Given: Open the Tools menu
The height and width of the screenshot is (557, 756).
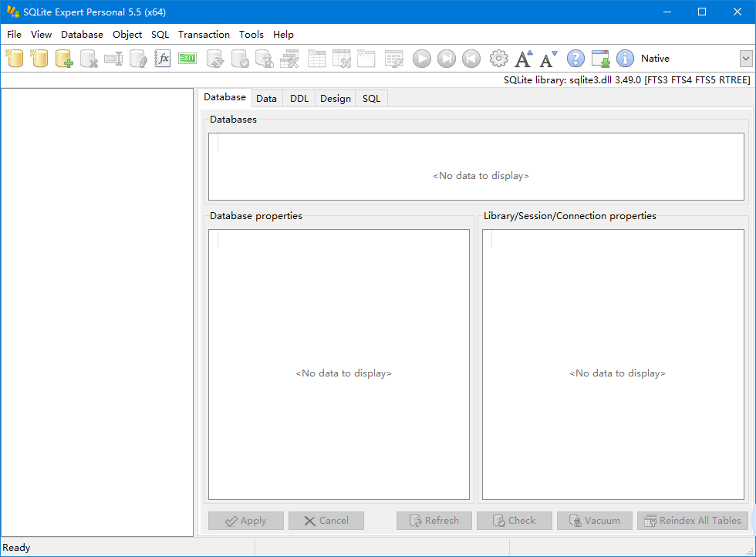Looking at the screenshot, I should click(251, 35).
